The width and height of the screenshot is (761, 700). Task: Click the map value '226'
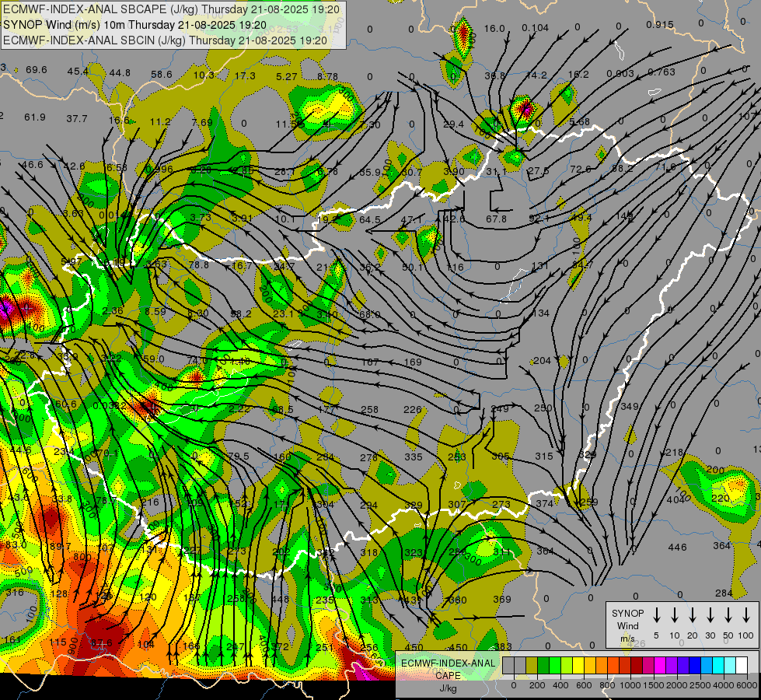click(413, 410)
